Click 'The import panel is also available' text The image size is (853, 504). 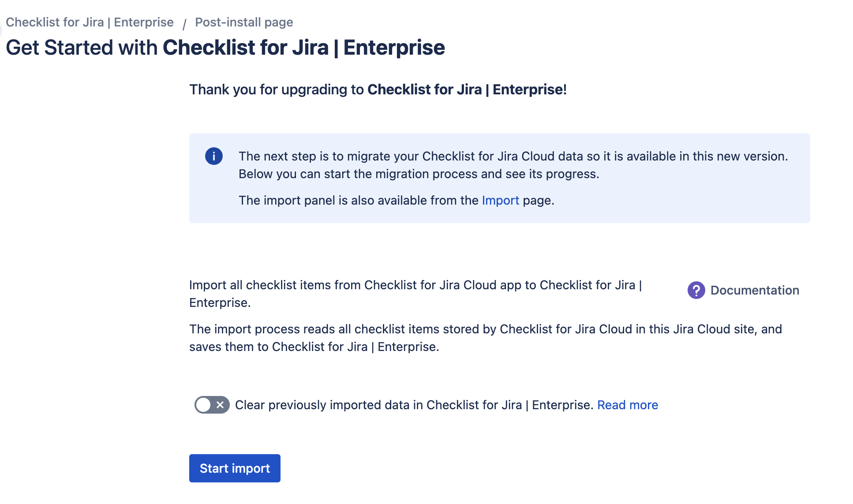click(x=358, y=200)
